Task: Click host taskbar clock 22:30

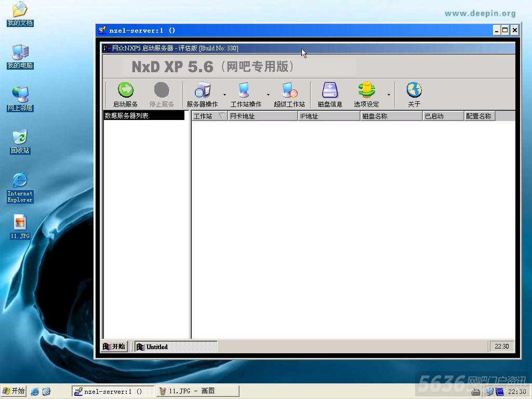Action: (517, 392)
